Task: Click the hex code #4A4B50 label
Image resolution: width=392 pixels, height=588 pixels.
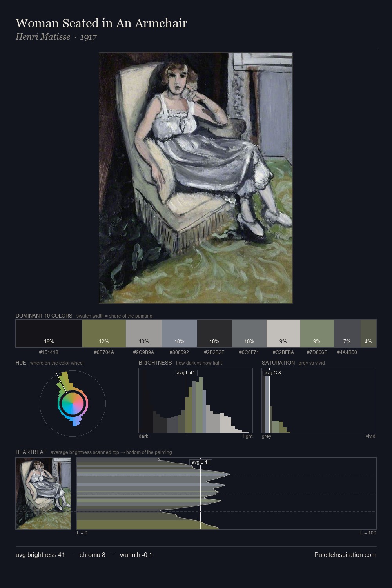Action: coord(347,352)
